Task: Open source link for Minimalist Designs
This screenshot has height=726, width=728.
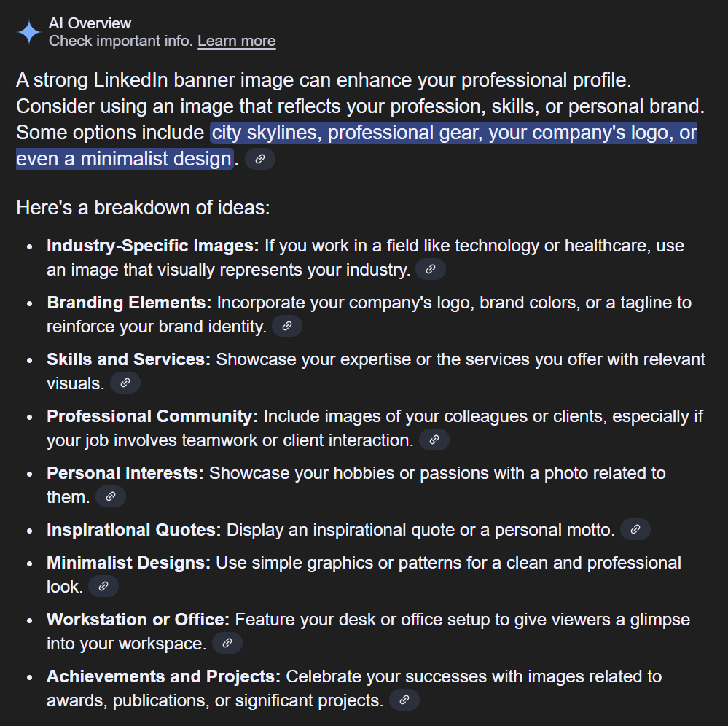Action: click(103, 586)
